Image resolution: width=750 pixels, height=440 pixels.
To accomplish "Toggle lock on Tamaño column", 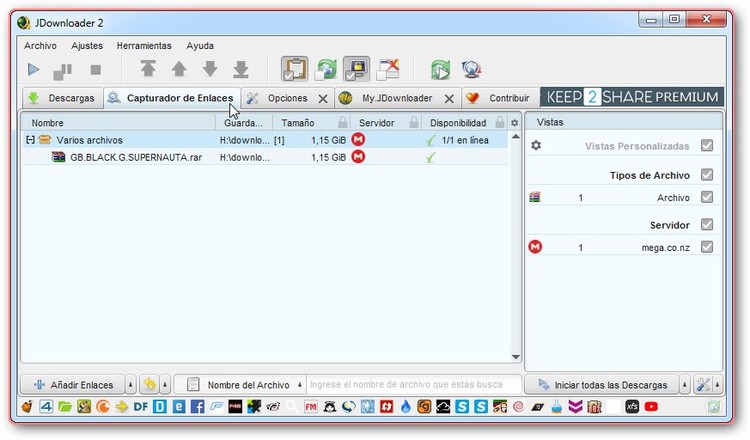I will (342, 122).
